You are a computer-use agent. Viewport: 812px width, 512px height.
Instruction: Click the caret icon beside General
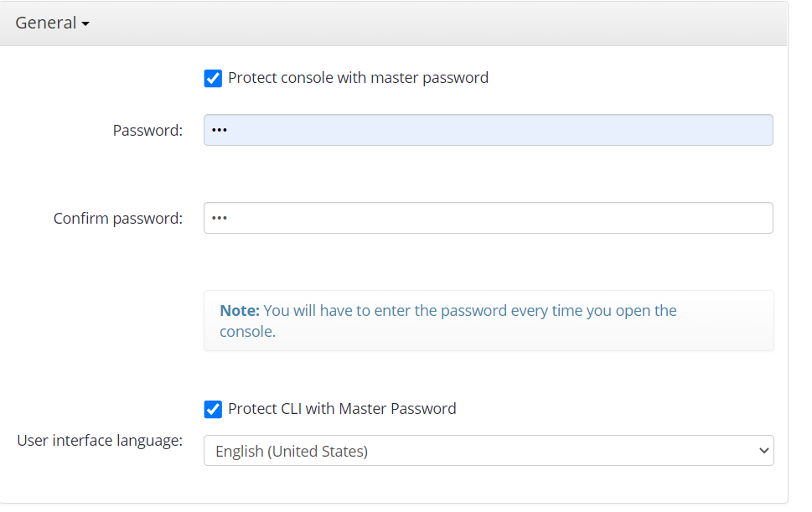coord(83,23)
